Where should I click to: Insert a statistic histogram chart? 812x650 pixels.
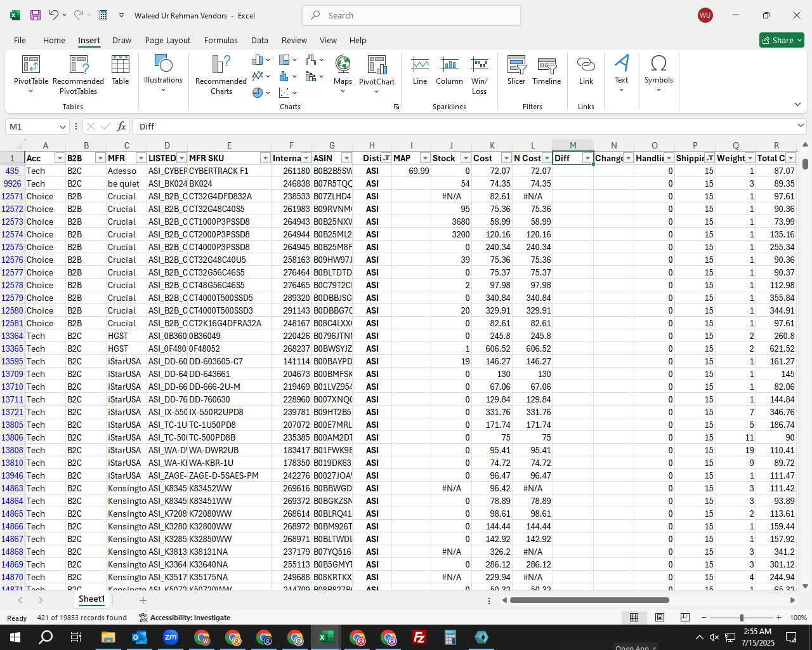pos(287,76)
